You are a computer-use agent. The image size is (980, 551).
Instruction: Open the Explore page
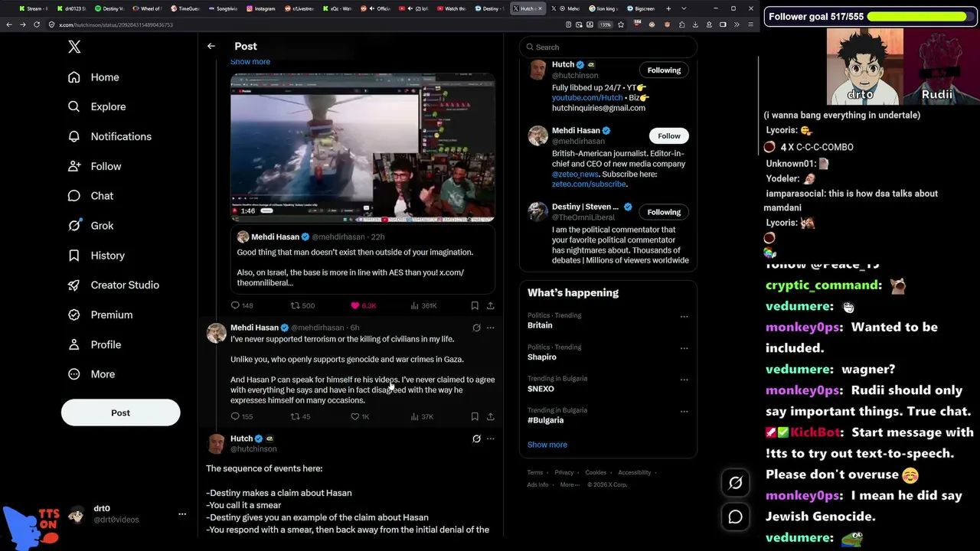click(97, 106)
